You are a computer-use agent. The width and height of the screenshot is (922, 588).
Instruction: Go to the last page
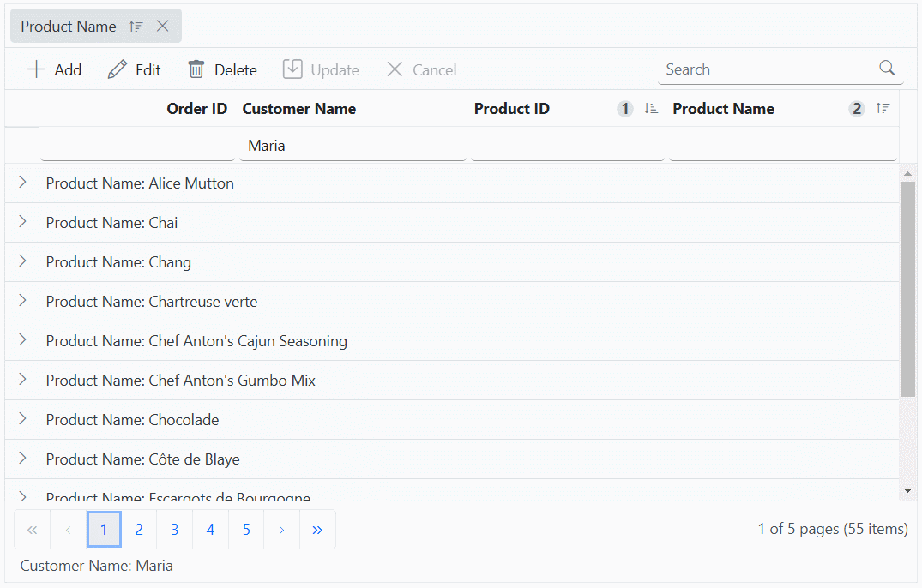pyautogui.click(x=317, y=530)
